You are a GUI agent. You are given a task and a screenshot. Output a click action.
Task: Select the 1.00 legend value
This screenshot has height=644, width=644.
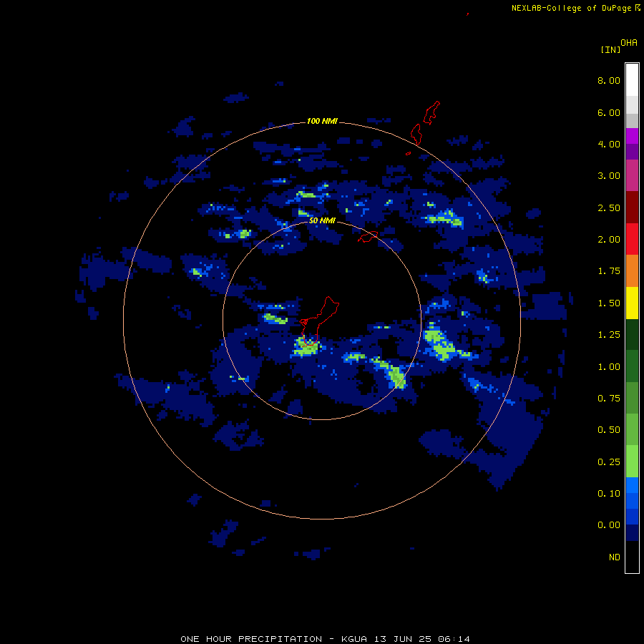tap(609, 367)
